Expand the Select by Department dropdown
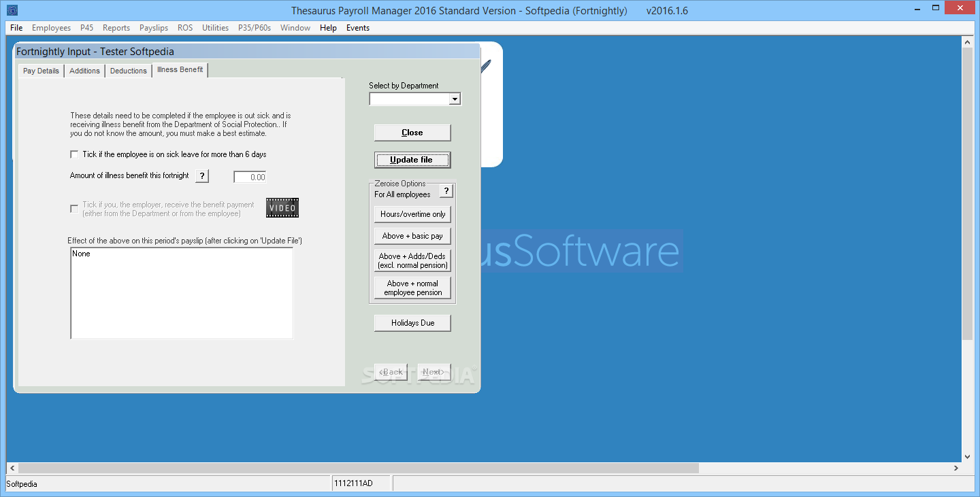 click(x=455, y=99)
